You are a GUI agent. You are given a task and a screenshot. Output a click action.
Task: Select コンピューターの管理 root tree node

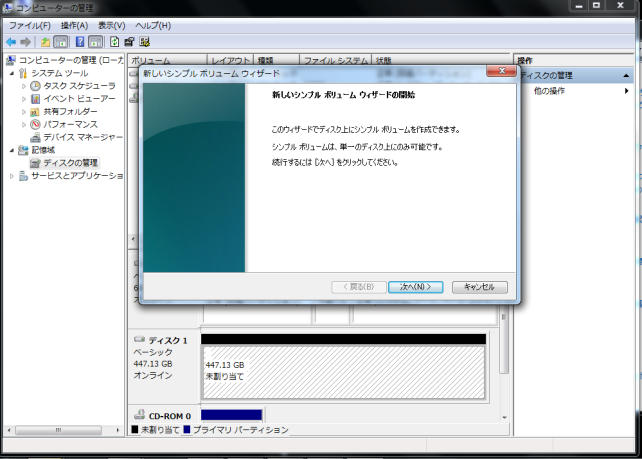tap(70, 60)
